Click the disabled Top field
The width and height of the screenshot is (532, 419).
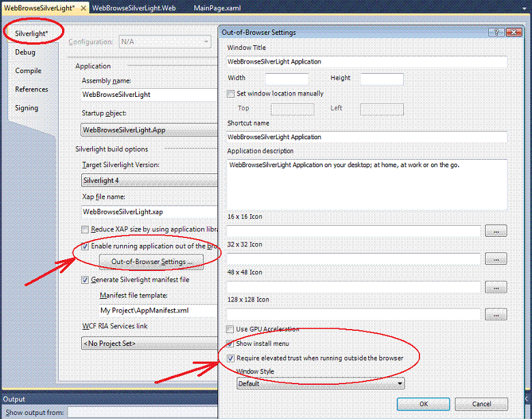pyautogui.click(x=293, y=109)
